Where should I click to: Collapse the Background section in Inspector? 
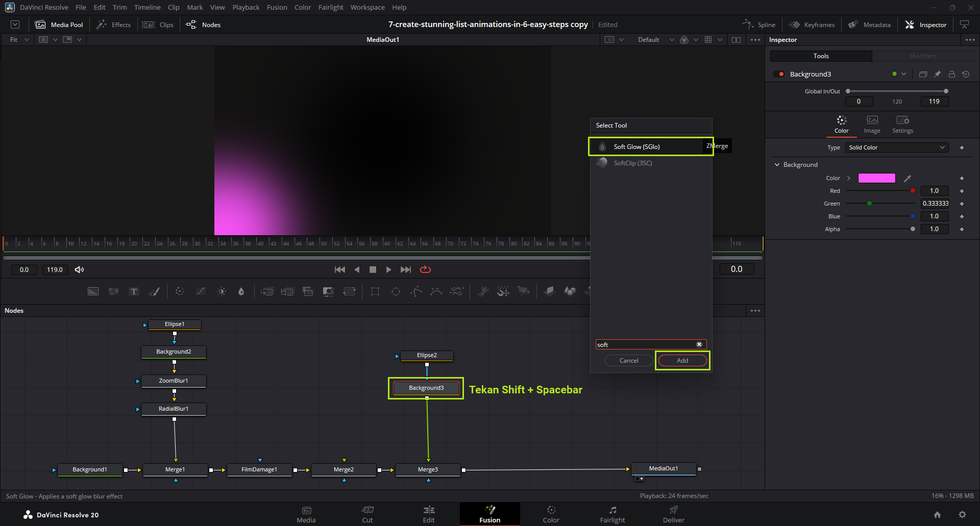click(x=777, y=165)
